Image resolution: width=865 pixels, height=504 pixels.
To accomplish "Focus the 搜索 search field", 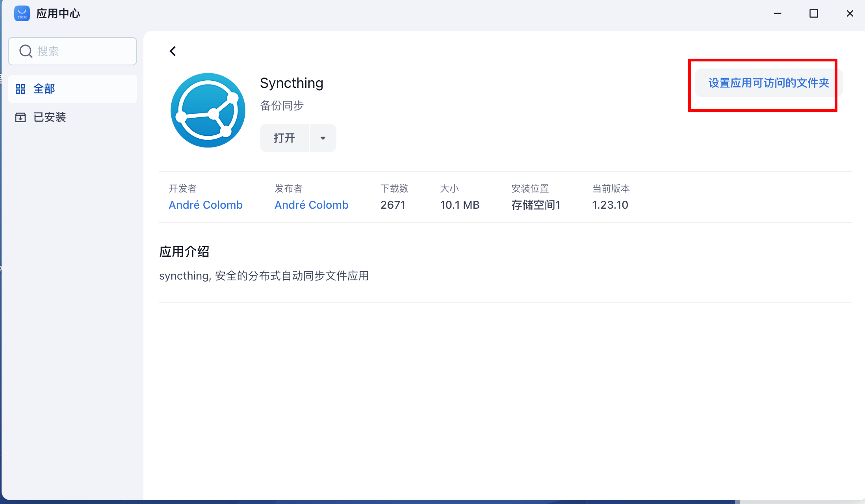I will [x=72, y=51].
